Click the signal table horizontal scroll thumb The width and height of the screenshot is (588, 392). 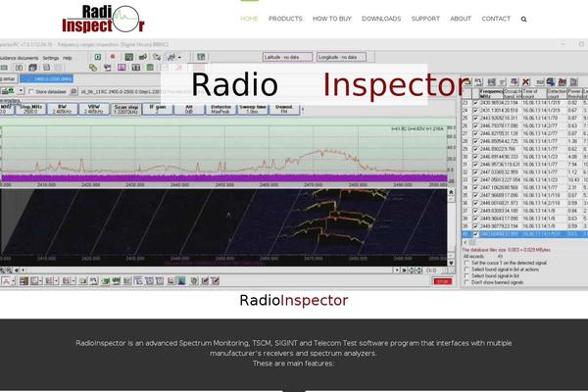[x=472, y=243]
